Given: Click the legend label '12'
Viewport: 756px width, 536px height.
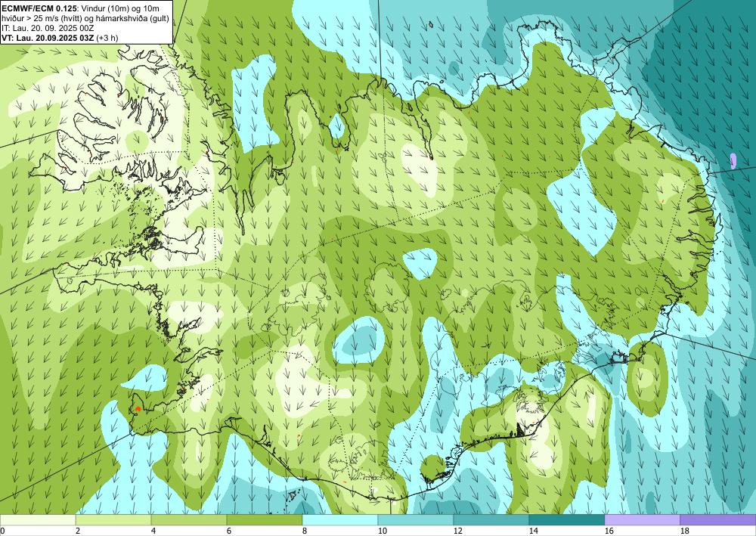Looking at the screenshot, I should click(458, 531).
